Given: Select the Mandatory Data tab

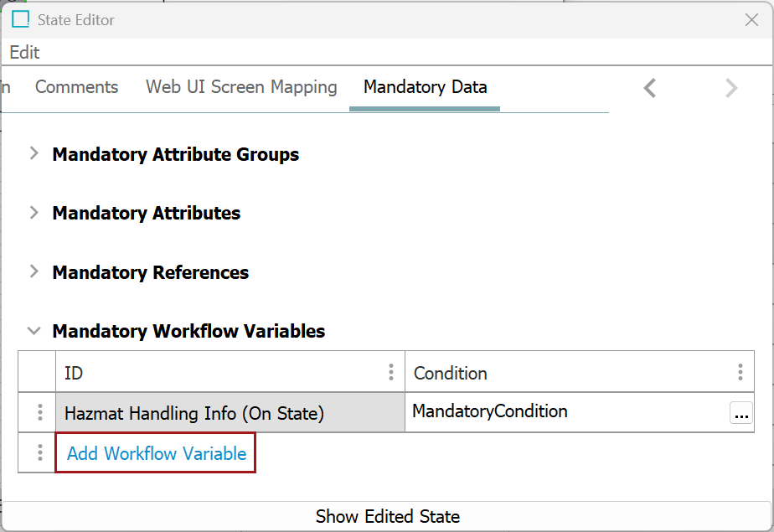Looking at the screenshot, I should (x=425, y=87).
